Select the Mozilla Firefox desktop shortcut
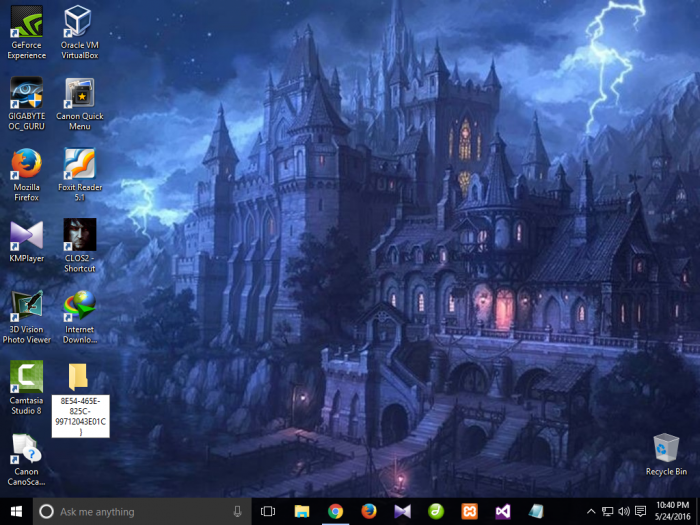This screenshot has height=525, width=700. (26, 175)
